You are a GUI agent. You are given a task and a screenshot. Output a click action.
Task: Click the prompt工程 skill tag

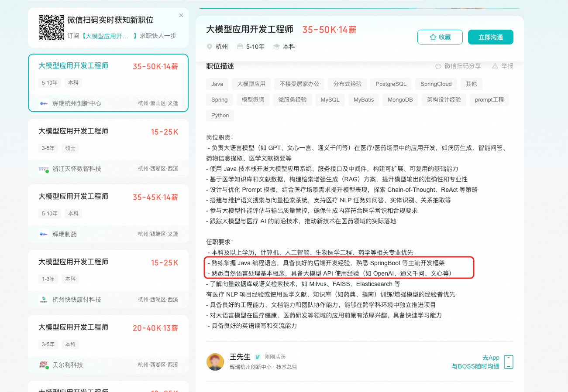coord(489,100)
